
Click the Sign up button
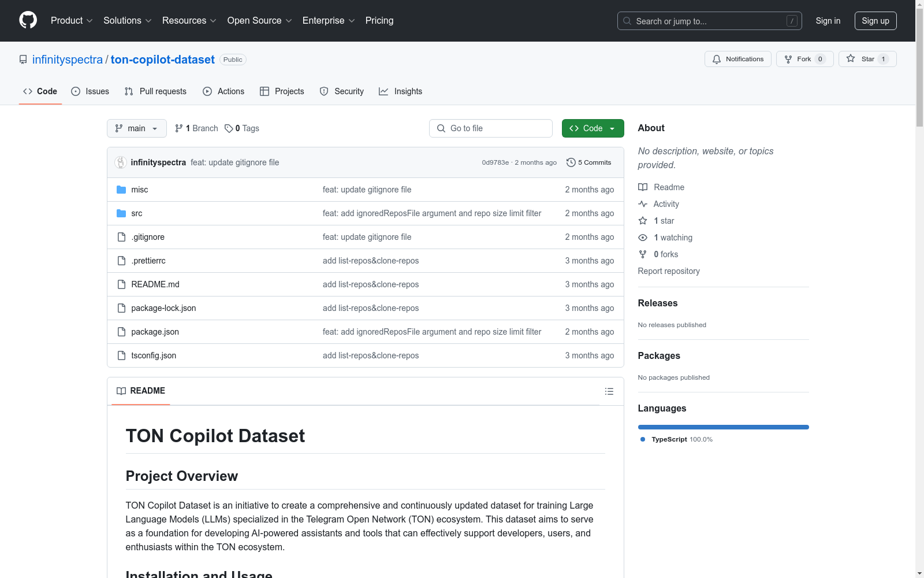click(x=875, y=21)
